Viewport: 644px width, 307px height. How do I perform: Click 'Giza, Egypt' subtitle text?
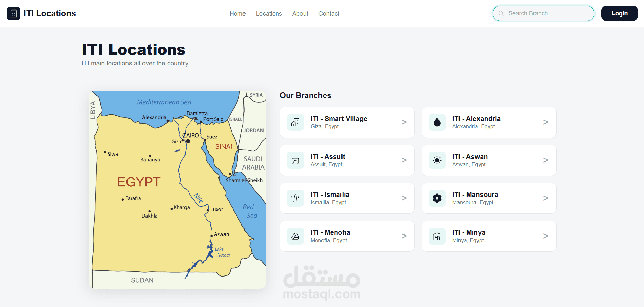point(325,127)
